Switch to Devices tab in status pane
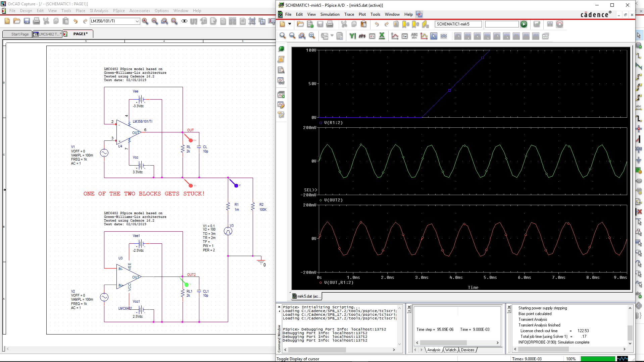This screenshot has height=362, width=644. point(467,350)
